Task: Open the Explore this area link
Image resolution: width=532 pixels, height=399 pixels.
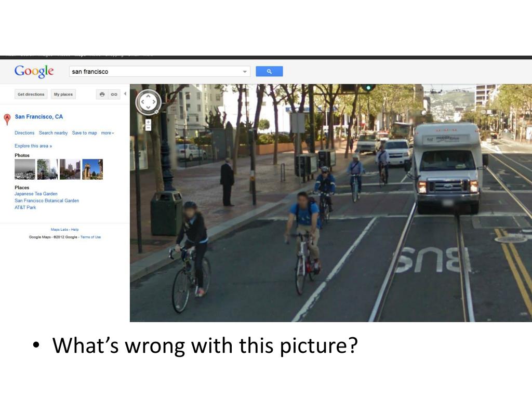Action: (33, 146)
